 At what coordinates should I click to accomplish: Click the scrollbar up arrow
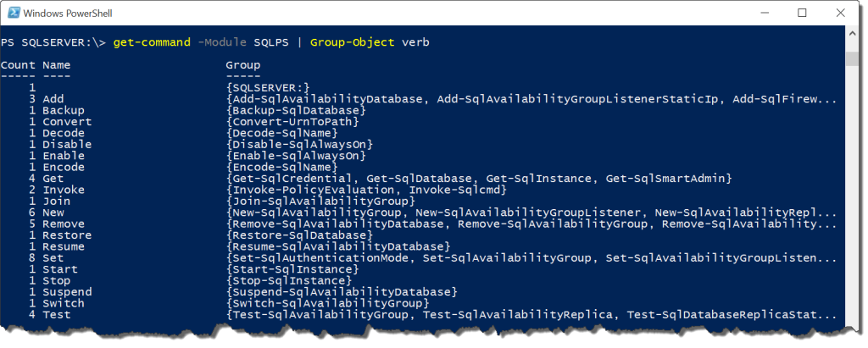click(853, 34)
